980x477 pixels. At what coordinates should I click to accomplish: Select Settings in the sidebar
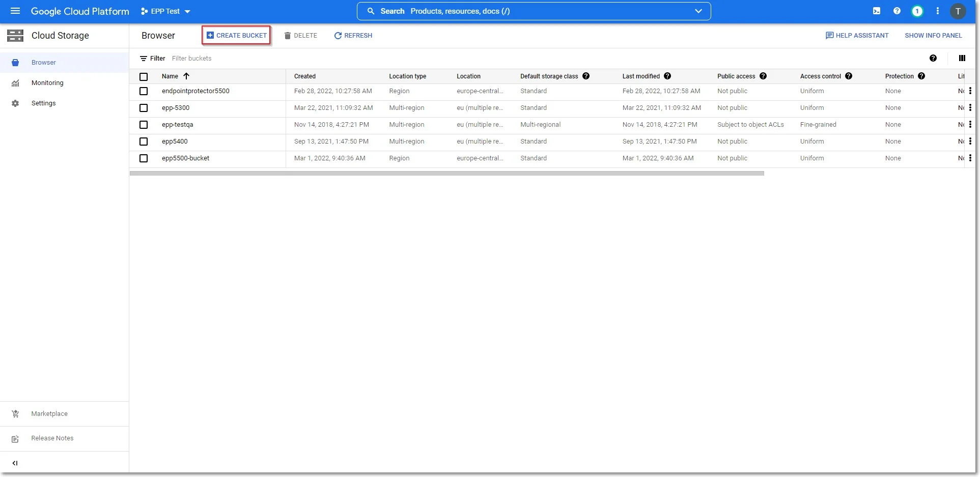(64, 103)
